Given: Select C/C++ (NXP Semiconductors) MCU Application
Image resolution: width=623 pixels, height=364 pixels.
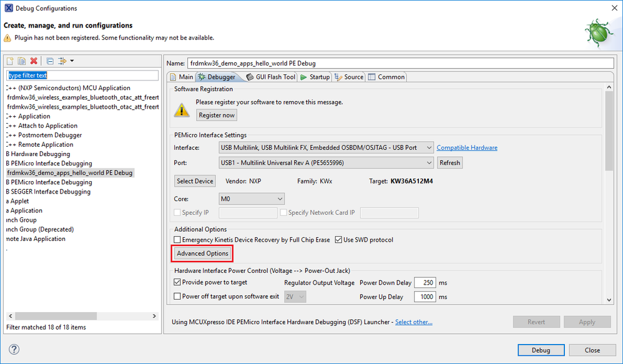Looking at the screenshot, I should 68,88.
